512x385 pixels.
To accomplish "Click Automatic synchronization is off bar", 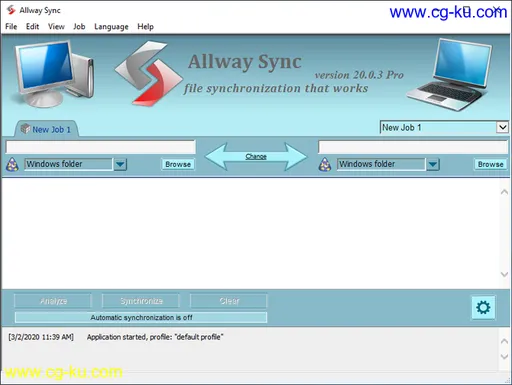I will [x=141, y=317].
